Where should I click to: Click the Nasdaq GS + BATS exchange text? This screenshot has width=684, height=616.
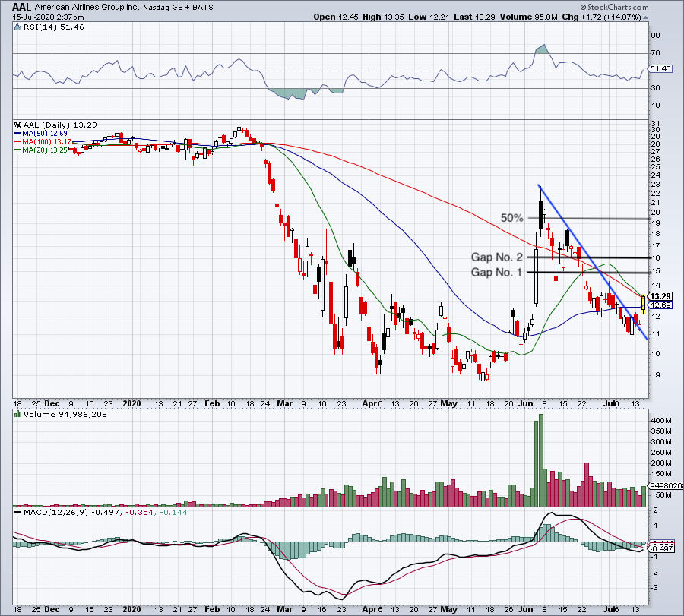point(179,8)
